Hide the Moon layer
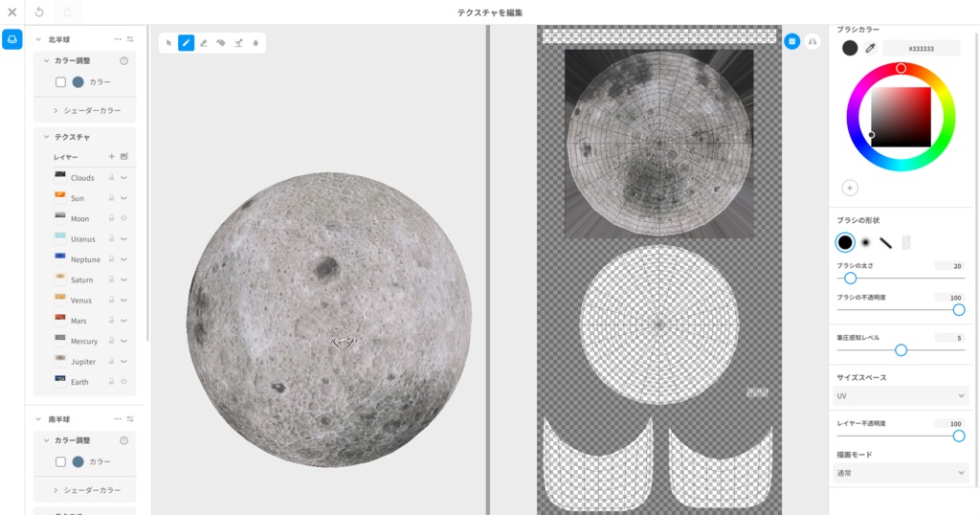Image resolution: width=980 pixels, height=515 pixels. tap(123, 218)
